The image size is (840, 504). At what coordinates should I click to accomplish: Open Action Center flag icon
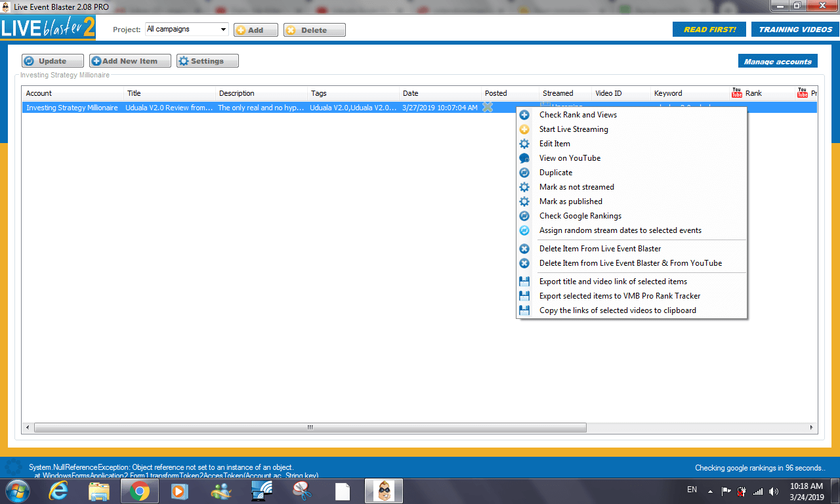click(726, 491)
